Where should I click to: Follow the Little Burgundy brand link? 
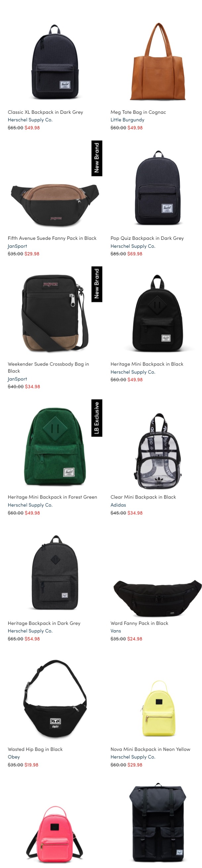pos(127,120)
